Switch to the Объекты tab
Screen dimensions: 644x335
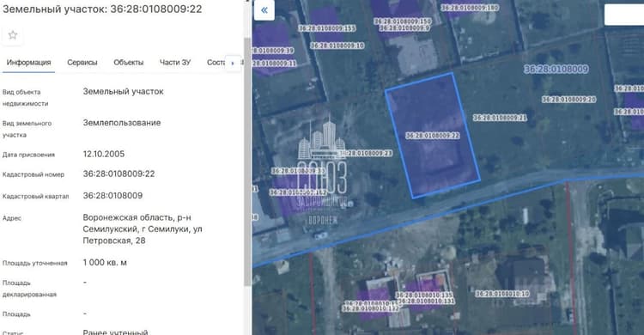(129, 63)
